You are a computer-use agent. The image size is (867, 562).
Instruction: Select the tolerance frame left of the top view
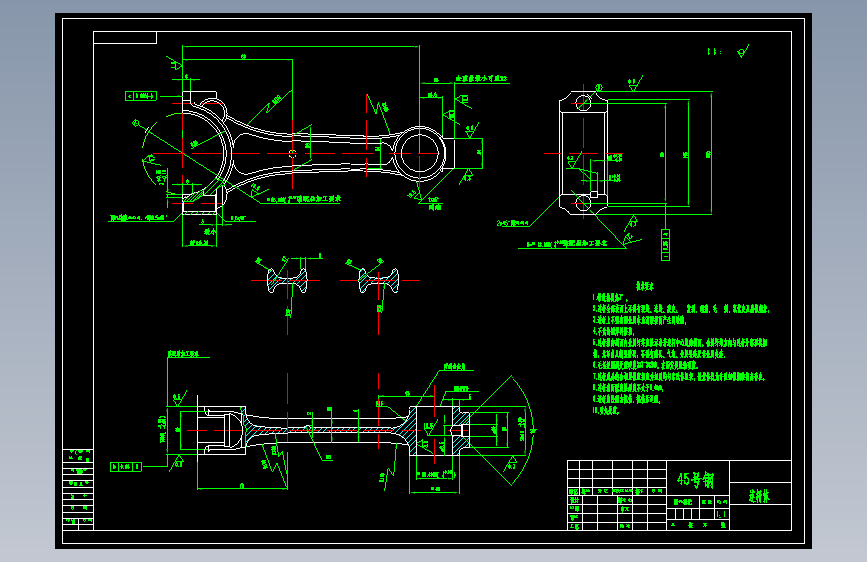(141, 96)
